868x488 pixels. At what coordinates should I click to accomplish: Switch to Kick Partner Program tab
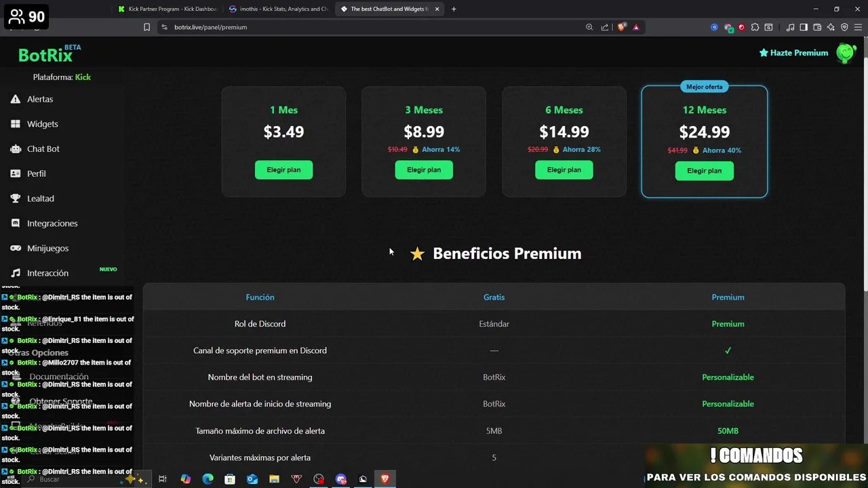(x=167, y=9)
